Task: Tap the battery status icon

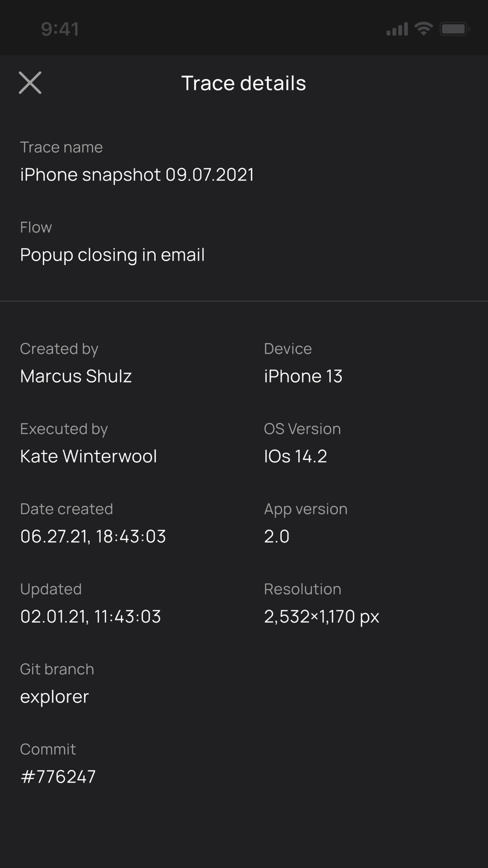Action: click(x=454, y=29)
